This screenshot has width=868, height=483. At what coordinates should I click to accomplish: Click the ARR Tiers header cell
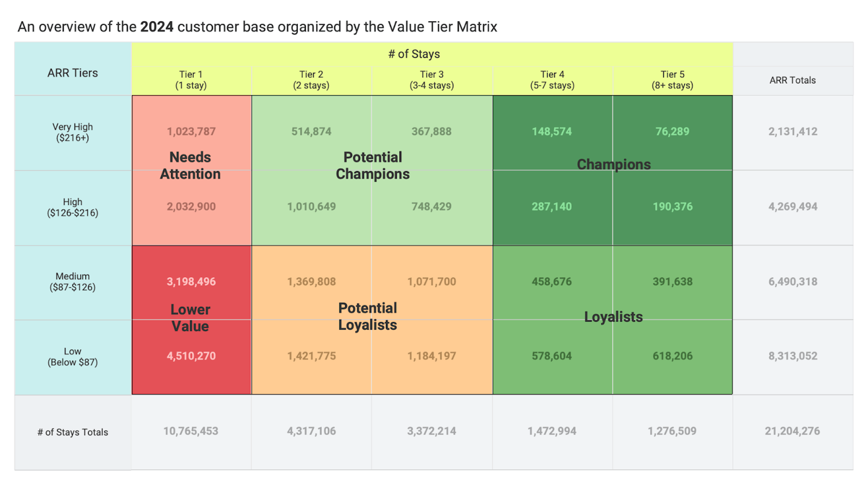click(73, 73)
